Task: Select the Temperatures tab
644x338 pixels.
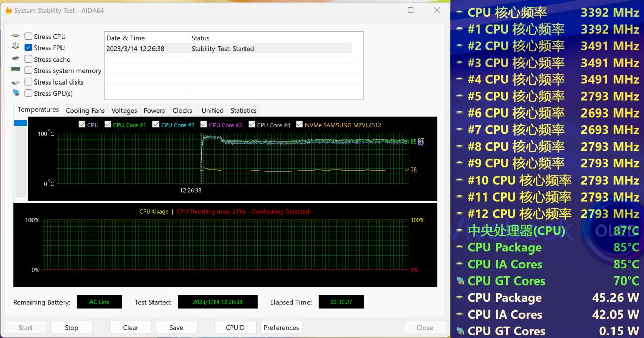Action: coord(39,110)
